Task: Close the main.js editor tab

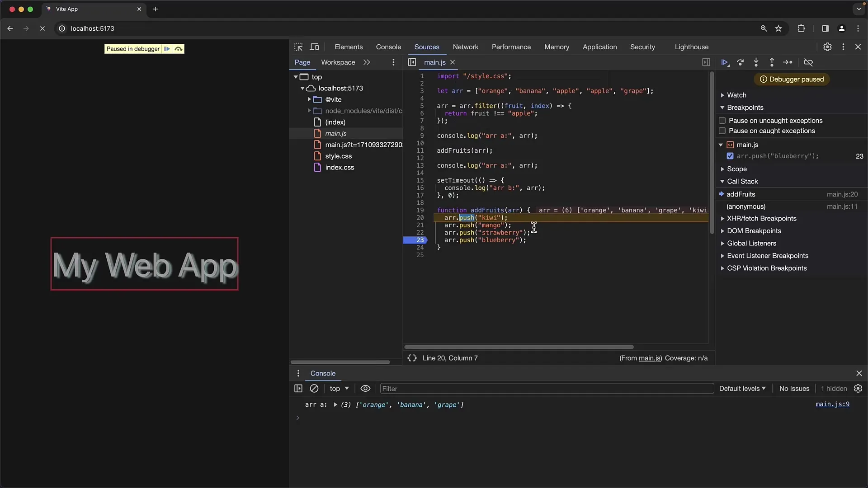Action: (x=453, y=62)
